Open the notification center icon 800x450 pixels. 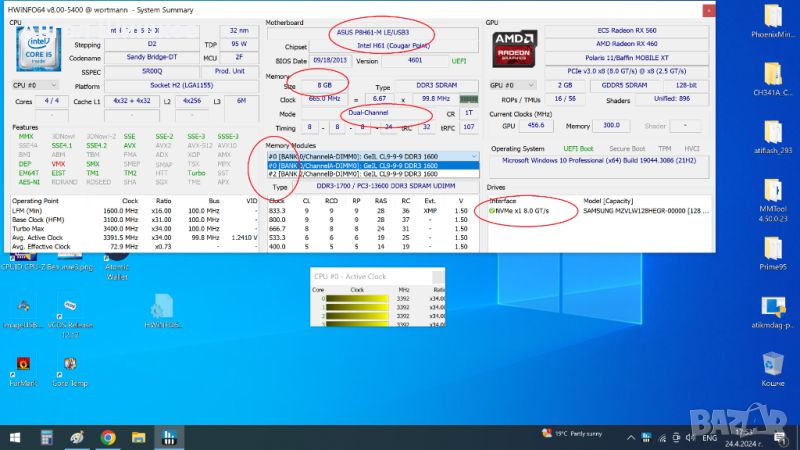coord(780,438)
